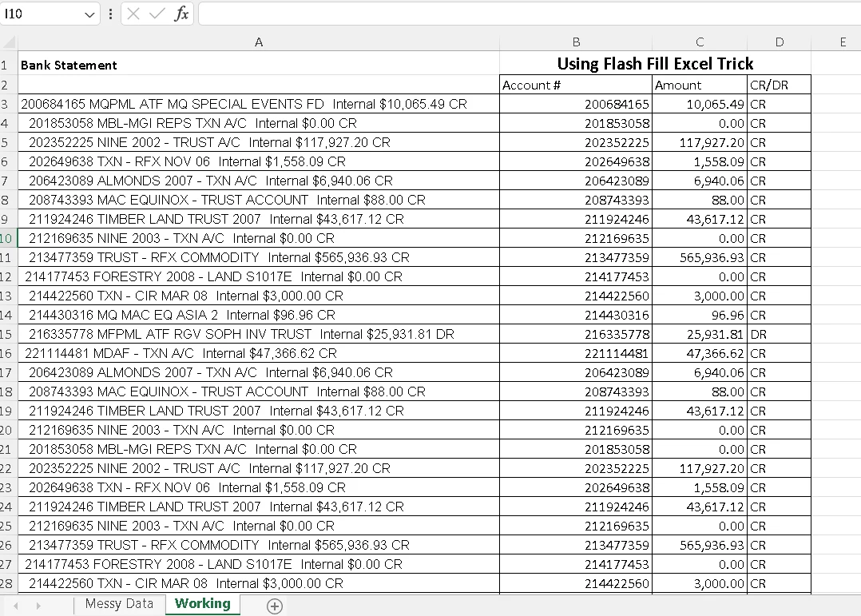Select column B header

tap(576, 42)
